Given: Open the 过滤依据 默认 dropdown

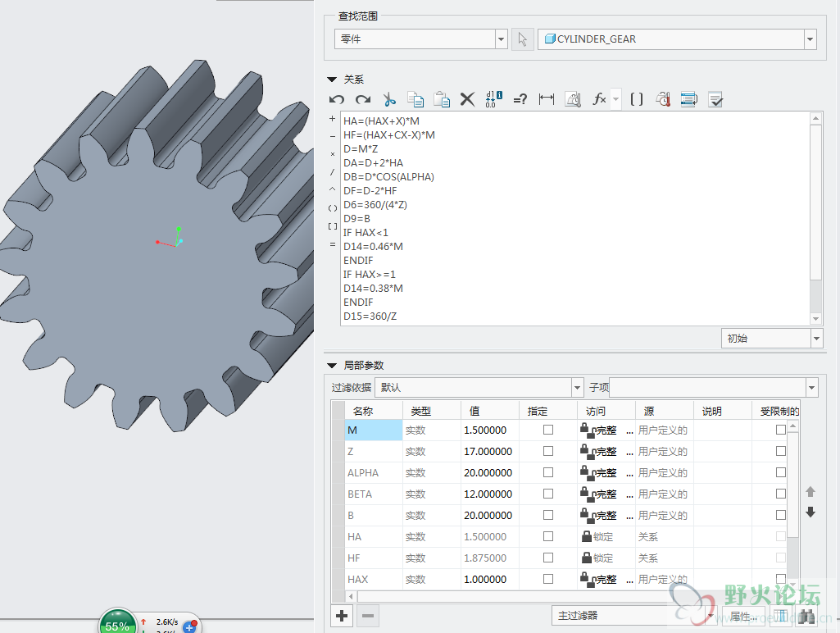Looking at the screenshot, I should pyautogui.click(x=577, y=387).
